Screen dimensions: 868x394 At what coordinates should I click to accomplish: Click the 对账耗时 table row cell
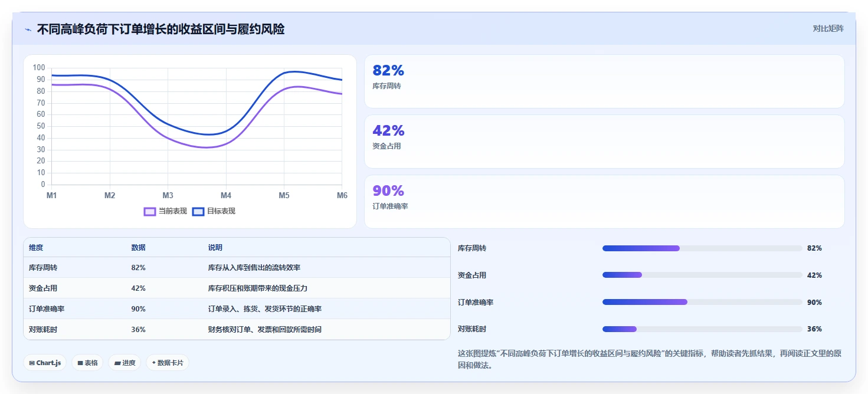[x=43, y=330]
